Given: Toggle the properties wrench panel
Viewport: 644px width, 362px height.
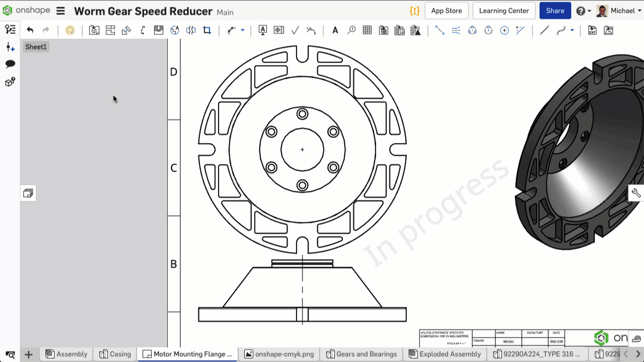Looking at the screenshot, I should pos(636,193).
